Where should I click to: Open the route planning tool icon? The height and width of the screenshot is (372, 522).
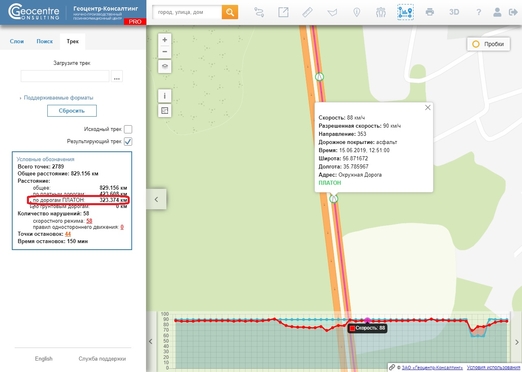click(259, 12)
